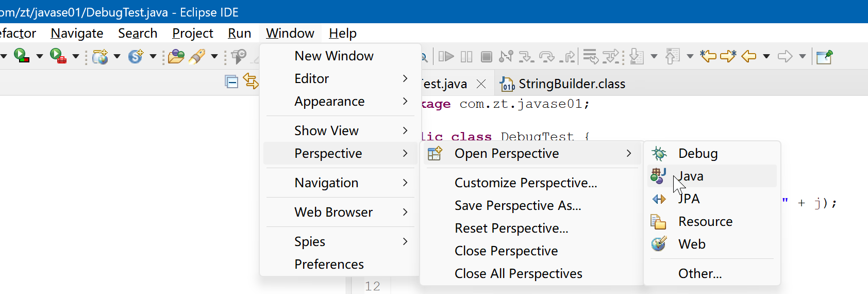Open the External Tools dropdown arrow
The image size is (868, 294).
(x=75, y=56)
